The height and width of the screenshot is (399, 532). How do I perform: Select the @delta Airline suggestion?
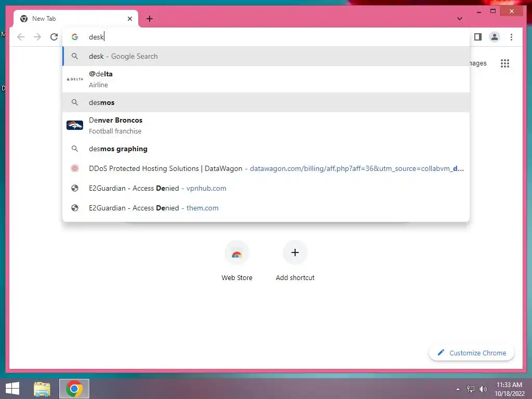(x=266, y=79)
